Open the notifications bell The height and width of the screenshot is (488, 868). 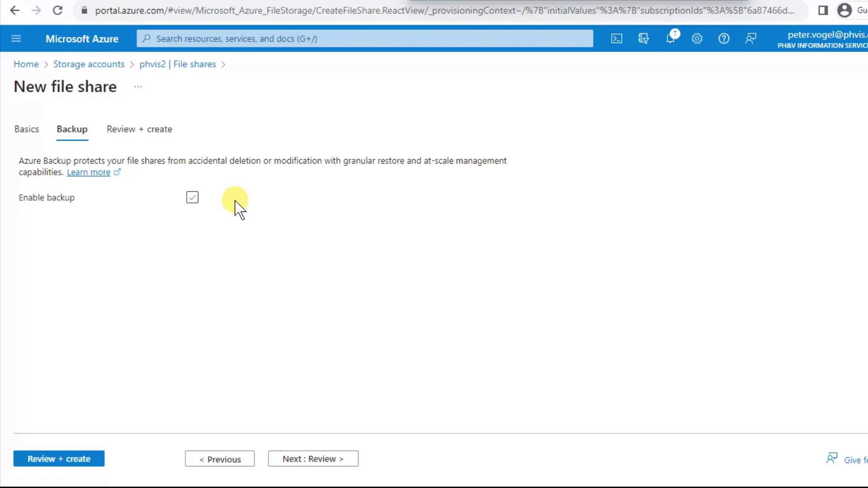tap(670, 39)
